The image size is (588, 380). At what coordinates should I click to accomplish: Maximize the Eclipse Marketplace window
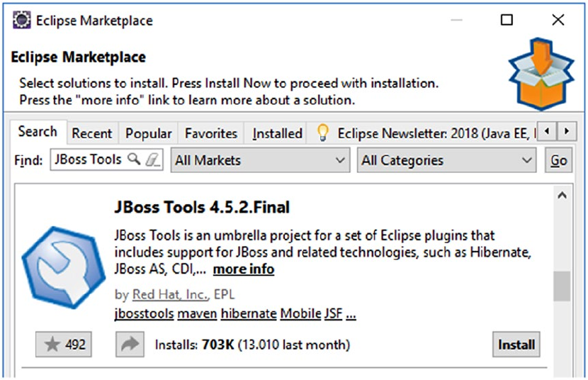(507, 20)
